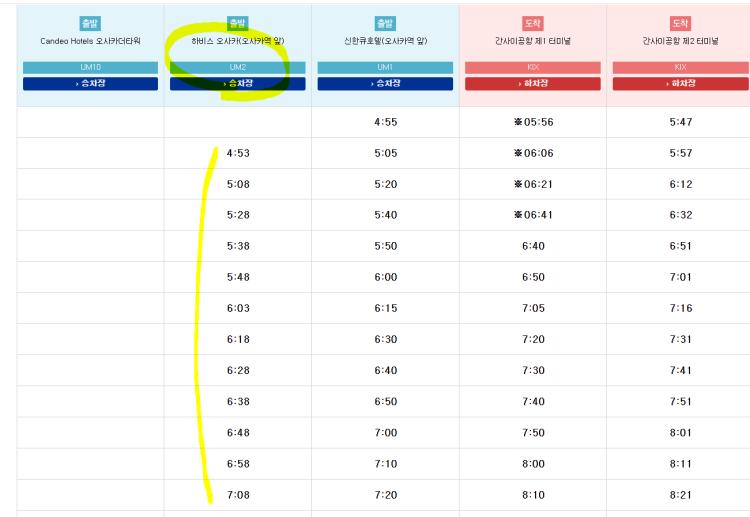Viewport: 750px width, 517px height.
Task: Click the 8:21 arrival at 제2터미널
Action: [x=680, y=494]
